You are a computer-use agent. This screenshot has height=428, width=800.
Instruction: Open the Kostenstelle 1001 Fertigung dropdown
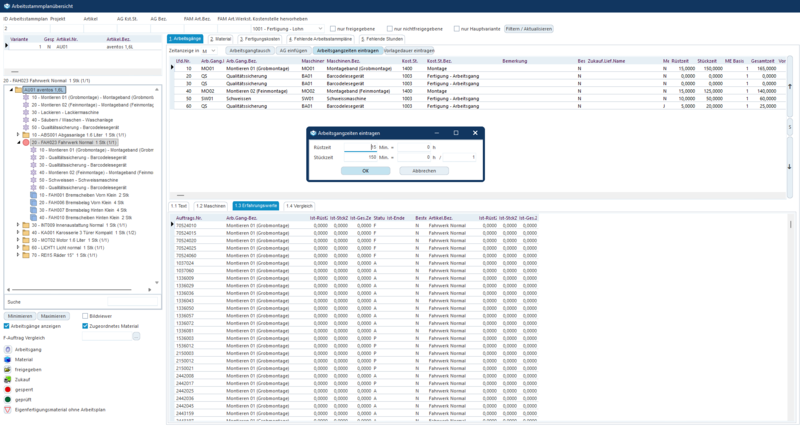(x=321, y=28)
